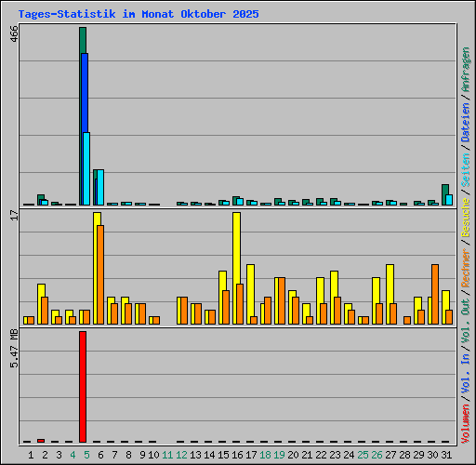Click green weekend day label "12"
The width and height of the screenshot is (476, 465).
pyautogui.click(x=181, y=455)
